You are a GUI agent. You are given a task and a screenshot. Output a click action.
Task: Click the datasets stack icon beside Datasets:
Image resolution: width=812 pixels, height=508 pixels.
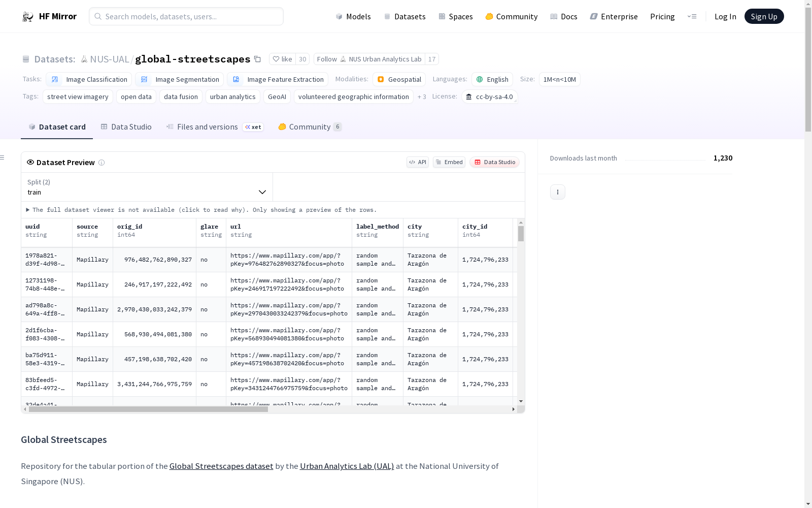click(26, 59)
